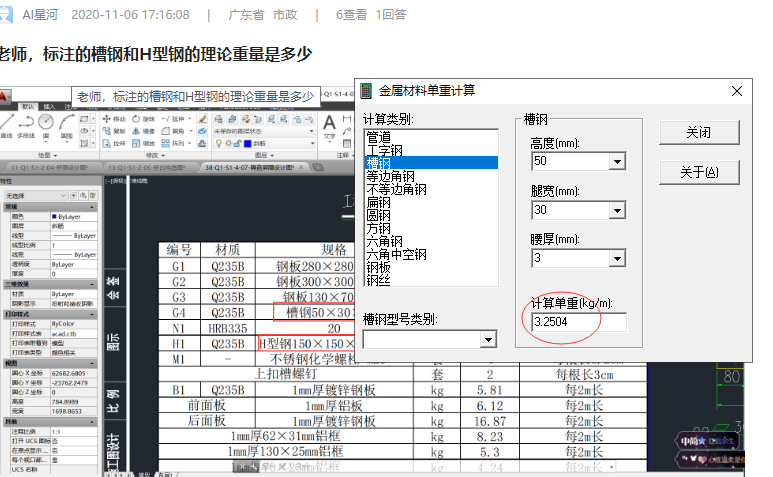Toggle layer lock icon in layer dropdown

click(237, 143)
